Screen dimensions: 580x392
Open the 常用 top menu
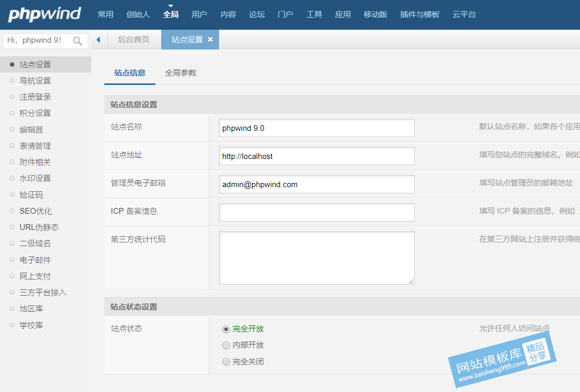point(106,15)
